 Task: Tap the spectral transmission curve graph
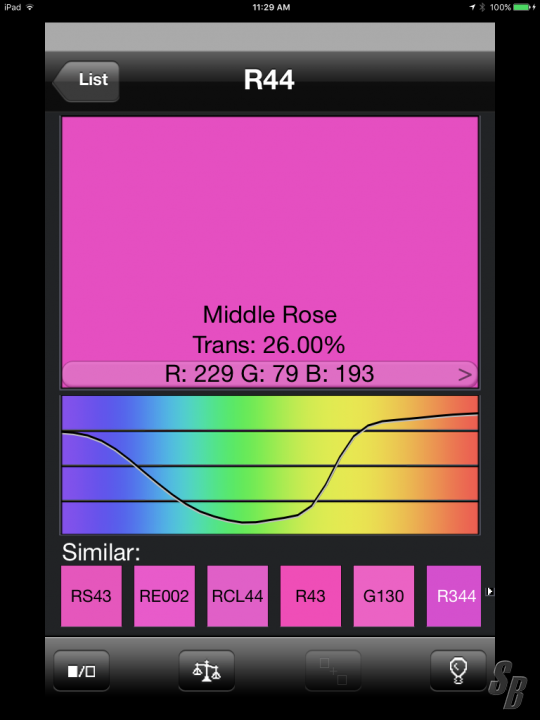[270, 465]
